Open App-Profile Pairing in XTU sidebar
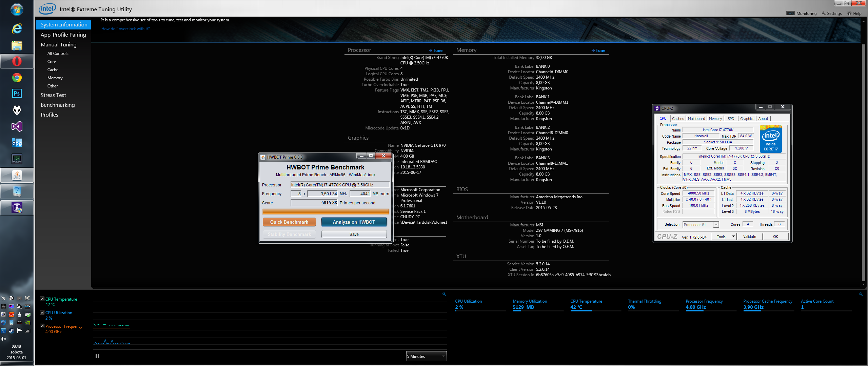868x366 pixels. 63,35
